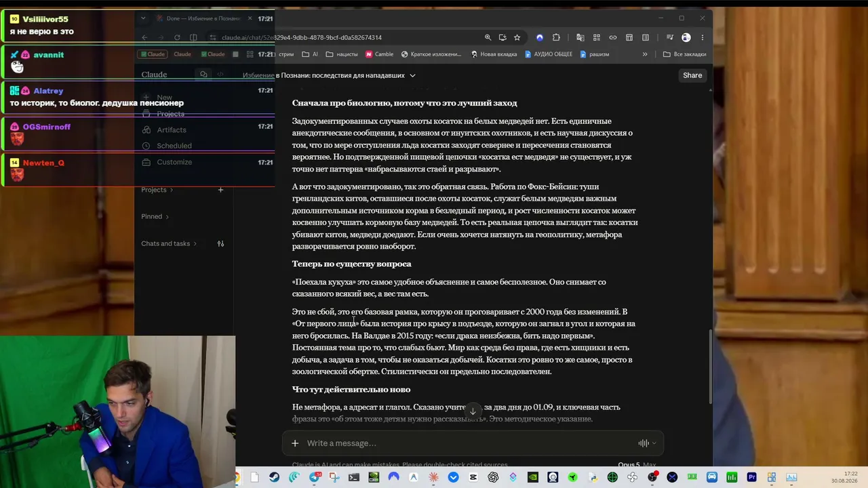Open the chats filter settings icon
Viewport: 868px width, 488px height.
coord(220,244)
